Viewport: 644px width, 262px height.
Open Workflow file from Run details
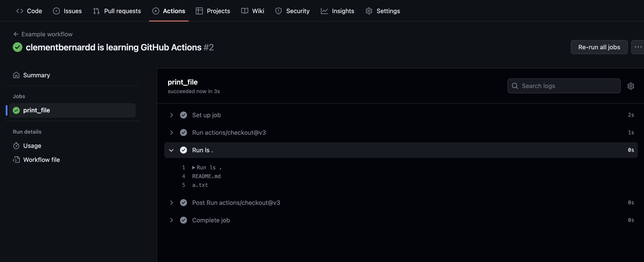[x=41, y=160]
